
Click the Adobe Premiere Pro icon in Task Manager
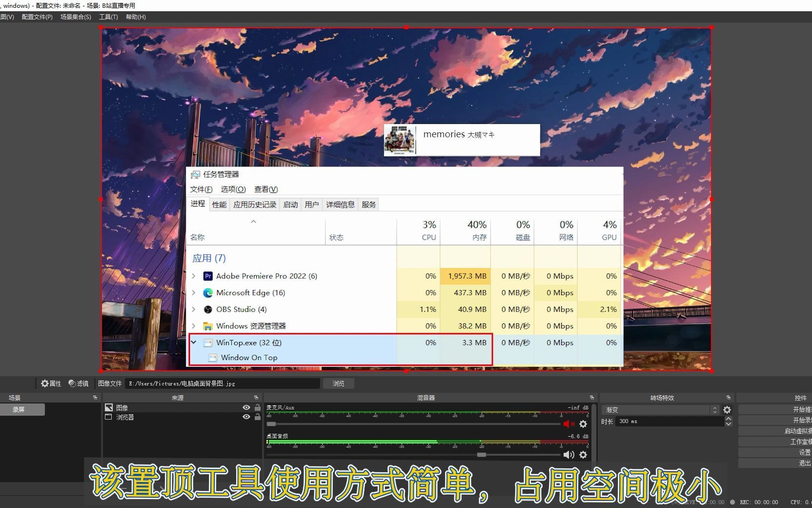208,276
